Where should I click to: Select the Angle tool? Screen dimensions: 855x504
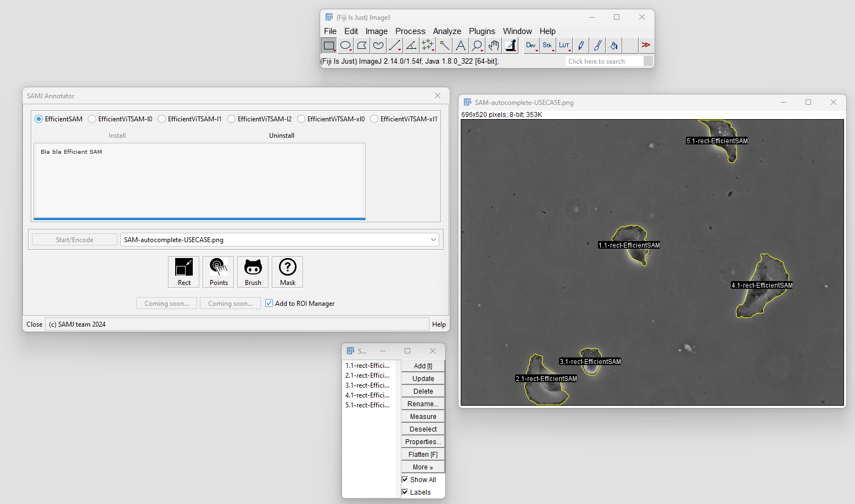(x=411, y=46)
